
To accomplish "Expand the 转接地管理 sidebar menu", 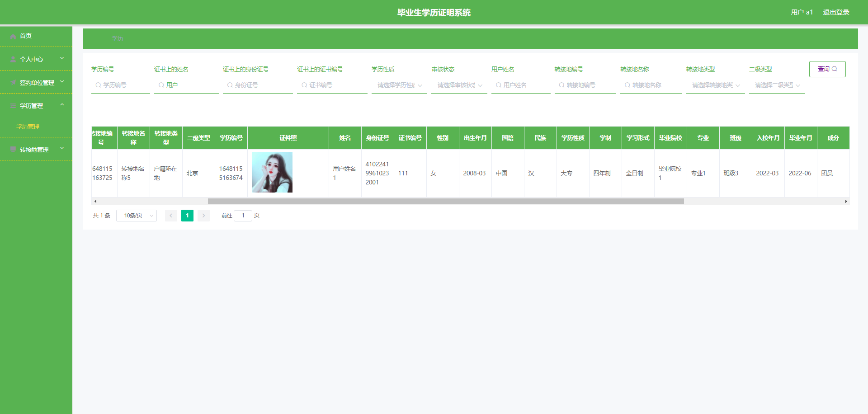I will point(62,148).
